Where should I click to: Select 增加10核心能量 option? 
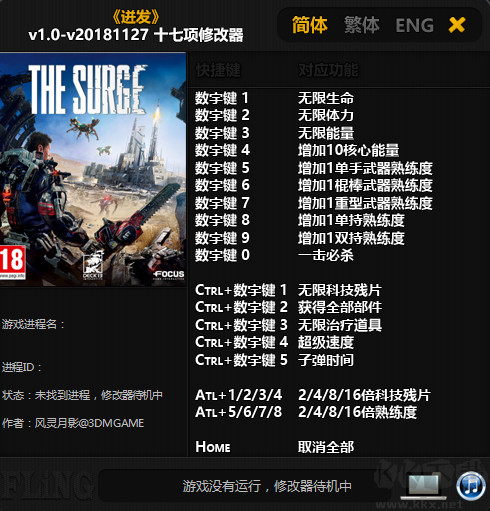pos(348,151)
